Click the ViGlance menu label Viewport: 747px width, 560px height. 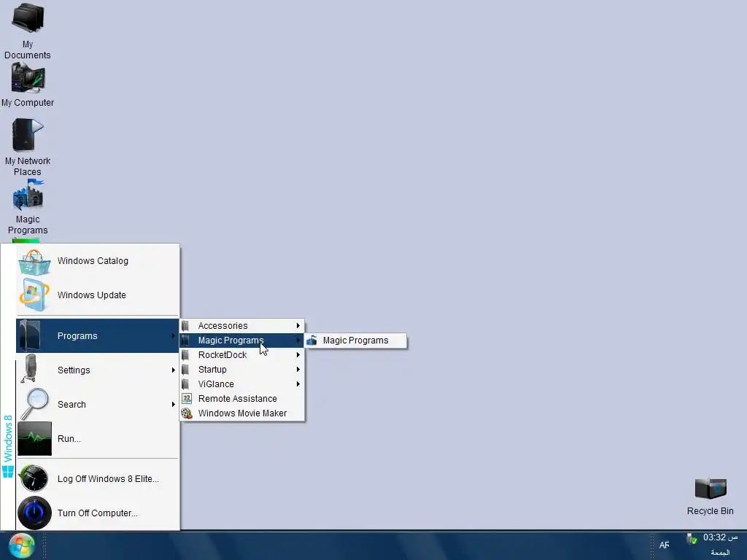(216, 384)
